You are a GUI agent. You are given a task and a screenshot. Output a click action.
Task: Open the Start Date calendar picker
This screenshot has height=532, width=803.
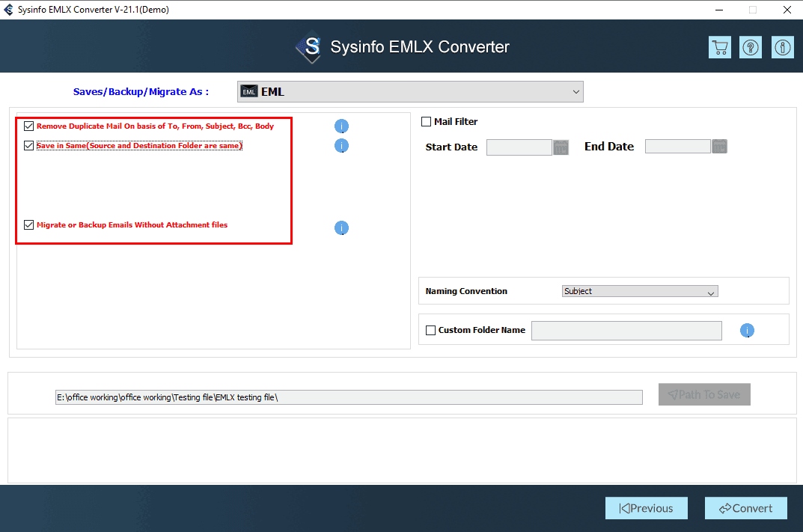point(561,147)
